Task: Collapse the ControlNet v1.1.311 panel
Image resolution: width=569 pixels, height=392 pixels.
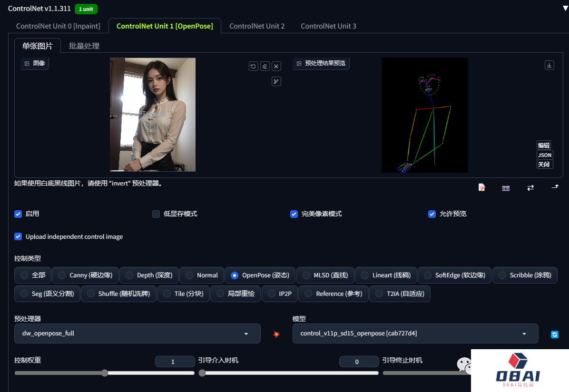Action: tap(565, 8)
